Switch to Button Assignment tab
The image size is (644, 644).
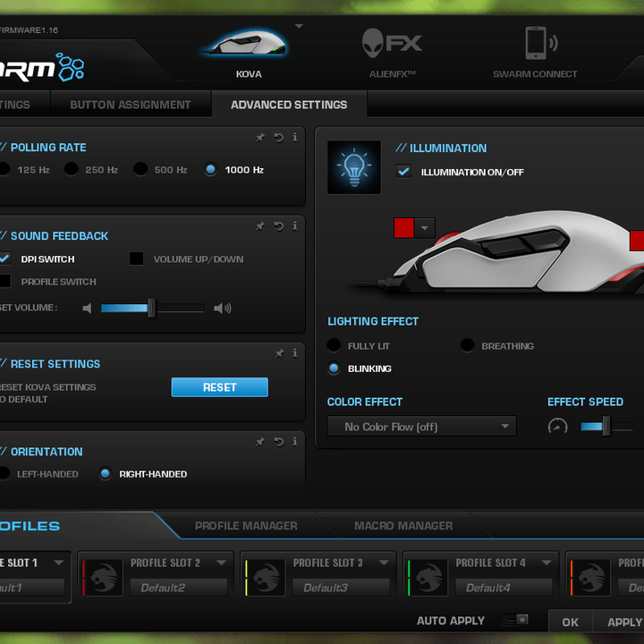click(x=131, y=105)
